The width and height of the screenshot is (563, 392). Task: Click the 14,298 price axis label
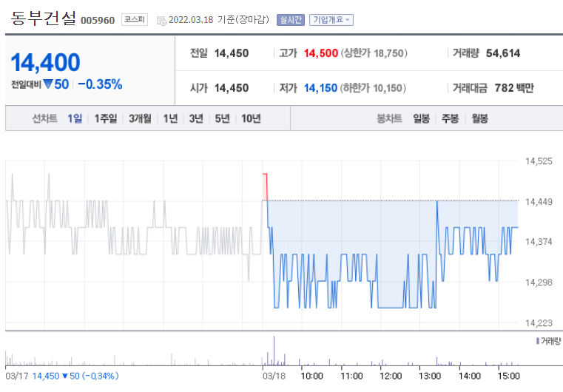tap(539, 283)
